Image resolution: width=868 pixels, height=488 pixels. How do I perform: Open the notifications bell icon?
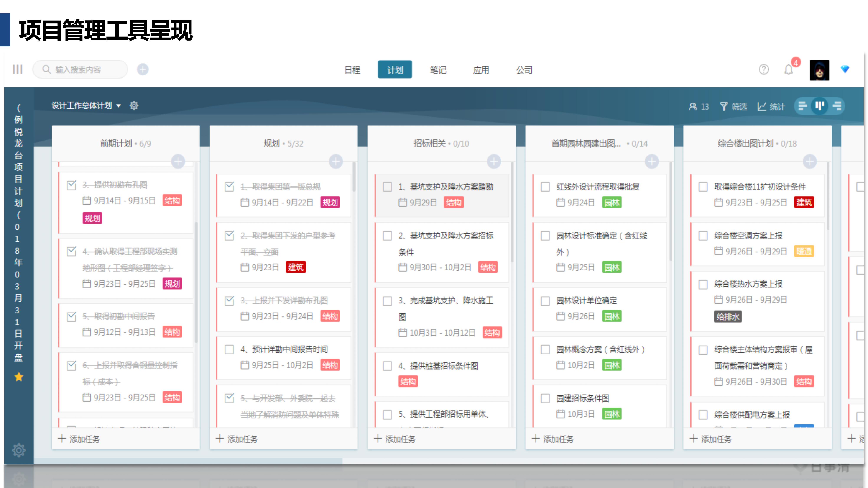(x=789, y=69)
